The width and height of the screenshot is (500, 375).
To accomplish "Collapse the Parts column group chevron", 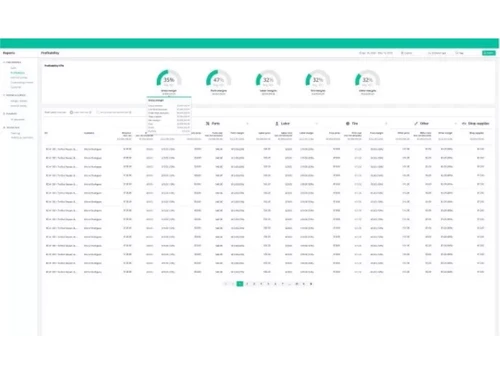I will (247, 124).
